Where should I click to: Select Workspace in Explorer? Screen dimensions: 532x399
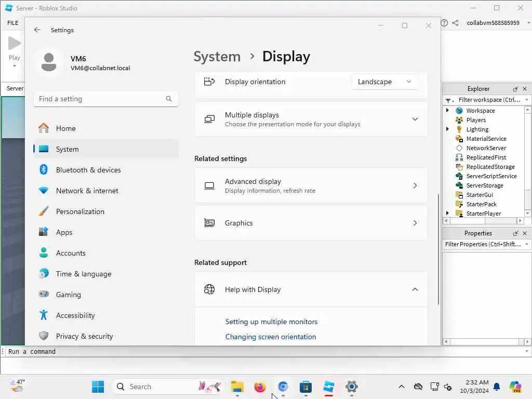click(481, 111)
